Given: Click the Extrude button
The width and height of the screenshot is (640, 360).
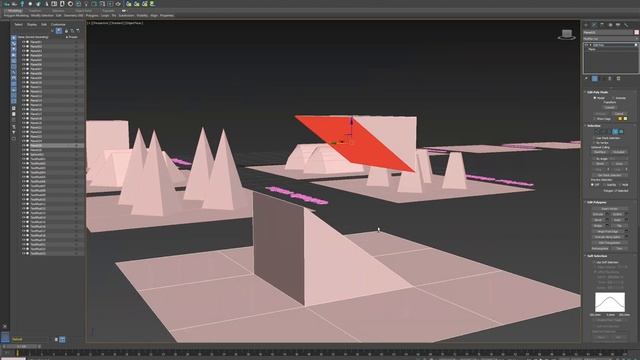Looking at the screenshot, I should 598,214.
